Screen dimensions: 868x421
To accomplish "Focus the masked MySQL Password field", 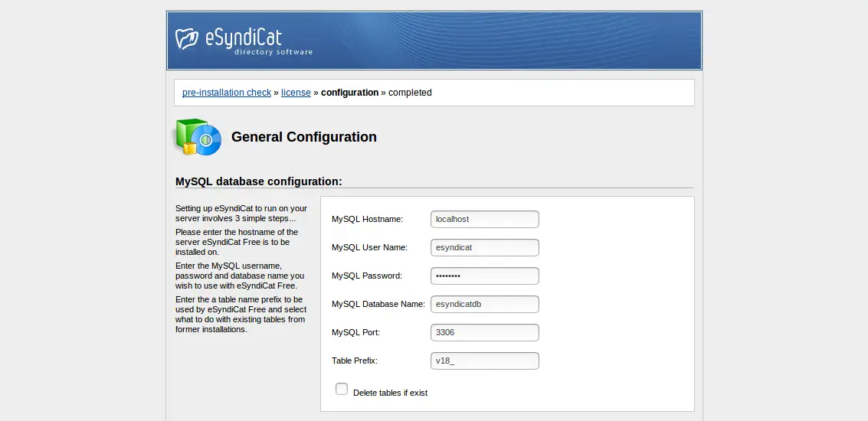I will [x=485, y=276].
